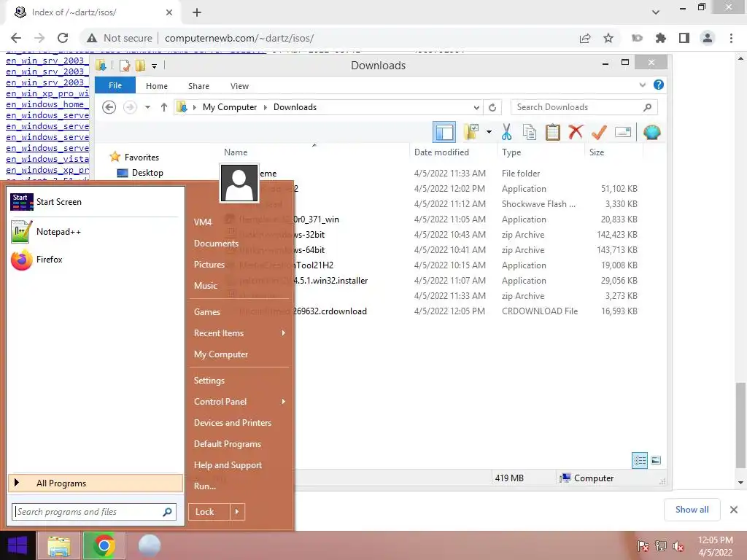This screenshot has width=747, height=560.
Task: Expand the Explorer ribbon chevron
Action: [642, 85]
